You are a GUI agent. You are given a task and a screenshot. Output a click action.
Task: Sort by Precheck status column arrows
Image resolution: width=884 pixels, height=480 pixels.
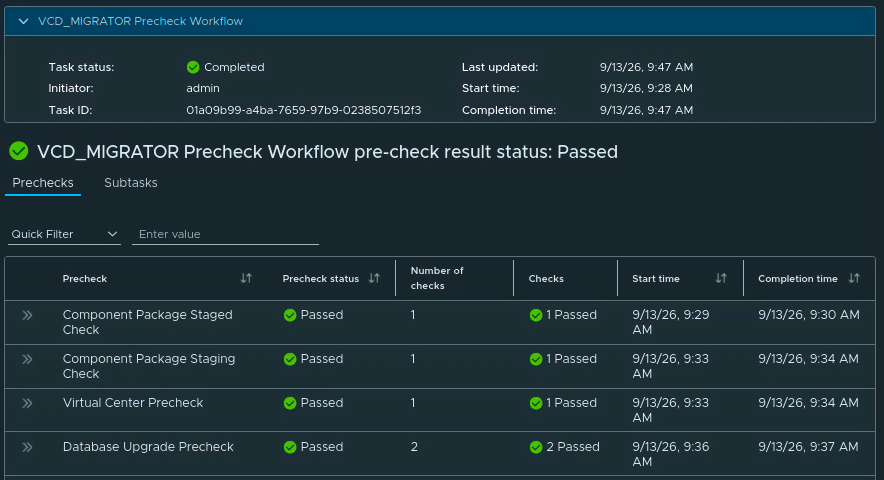(x=374, y=278)
